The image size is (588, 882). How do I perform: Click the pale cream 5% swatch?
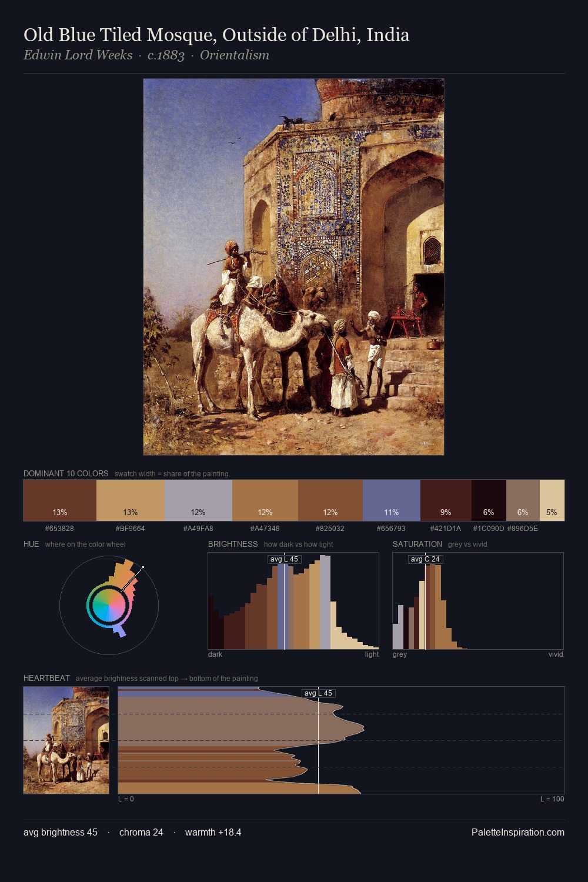click(x=552, y=500)
